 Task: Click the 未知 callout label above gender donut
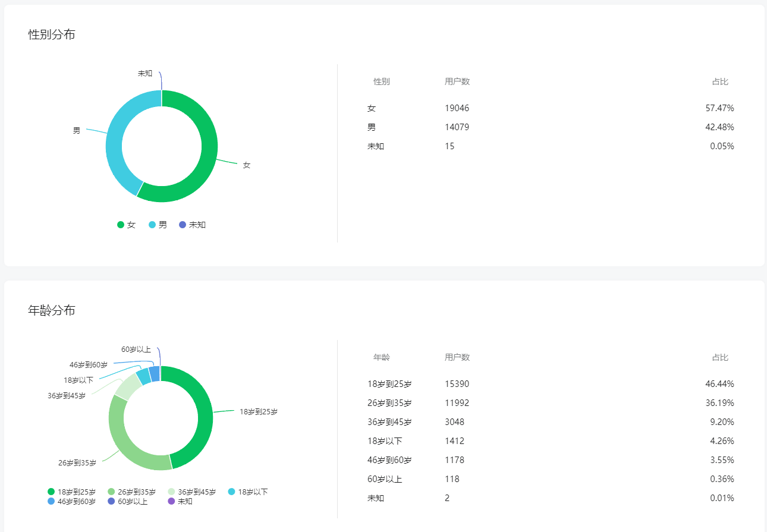[x=145, y=73]
